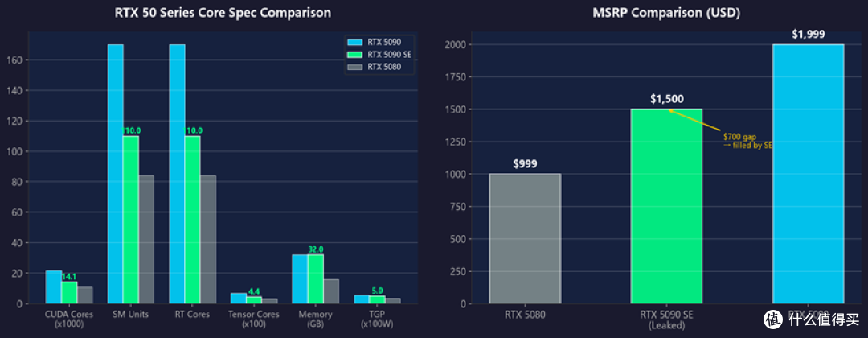
Task: Select the 'TGP (x100W)' axis label
Action: [x=378, y=319]
